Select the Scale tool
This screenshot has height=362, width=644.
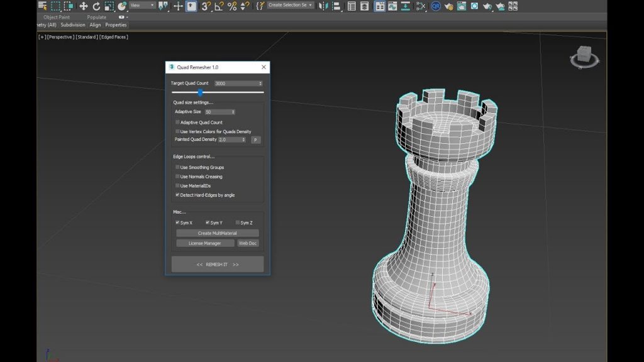109,5
